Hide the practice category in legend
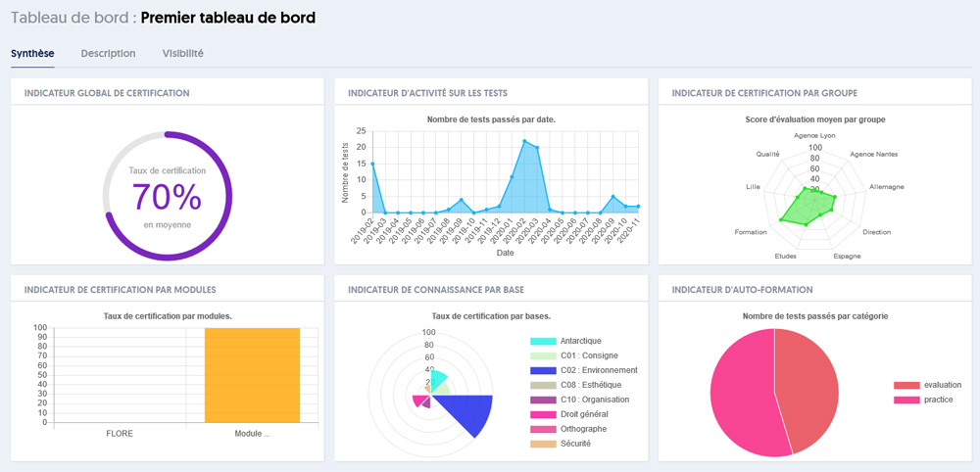This screenshot has width=980, height=472. click(x=938, y=400)
